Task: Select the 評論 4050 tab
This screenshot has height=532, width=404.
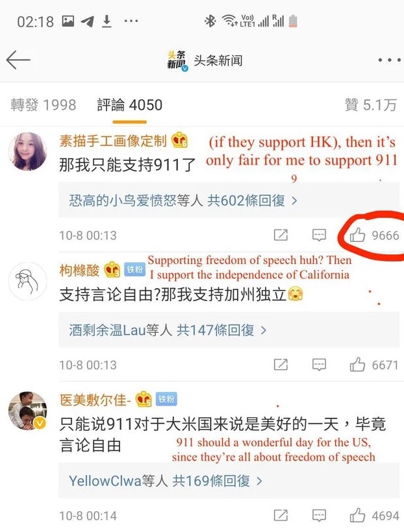Action: 129,105
